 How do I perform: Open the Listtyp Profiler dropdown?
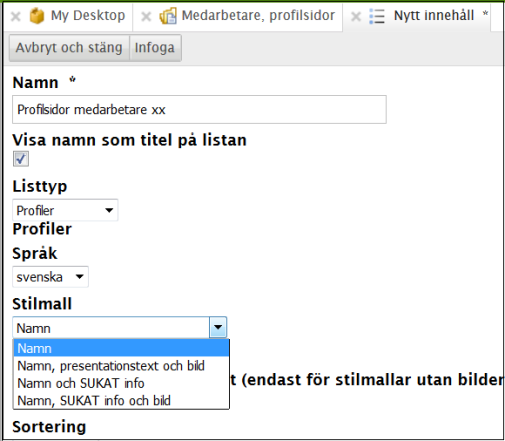pyautogui.click(x=65, y=210)
